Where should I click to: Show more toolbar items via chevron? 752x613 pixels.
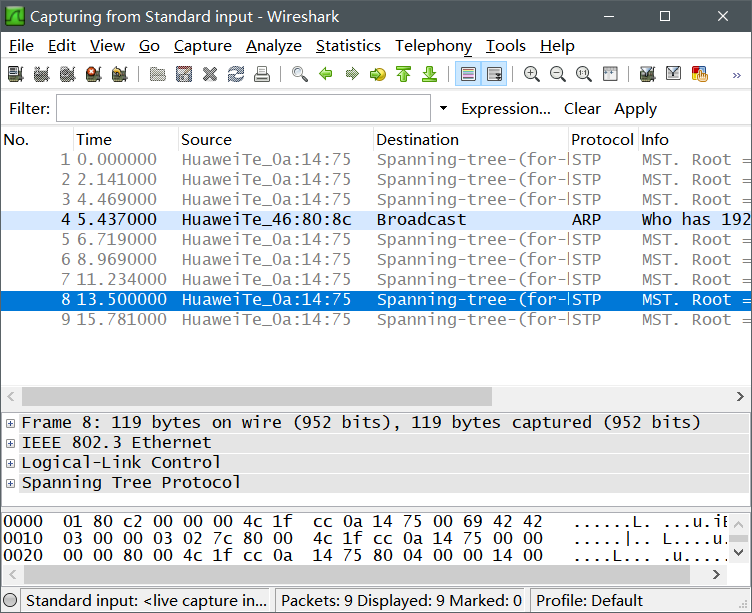click(737, 75)
